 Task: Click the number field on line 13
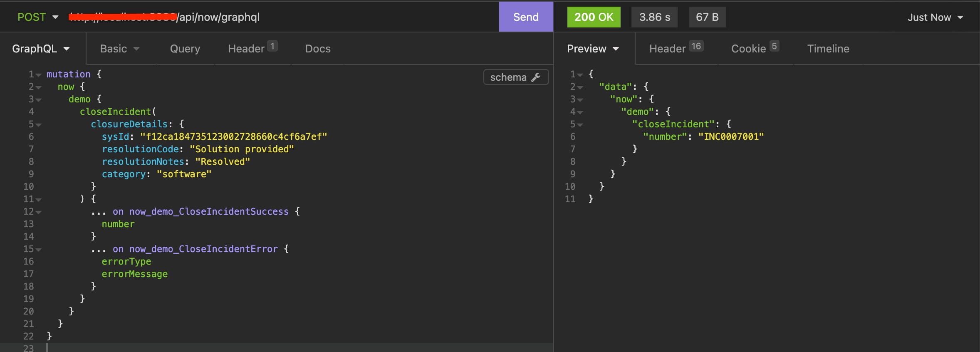[x=118, y=224]
